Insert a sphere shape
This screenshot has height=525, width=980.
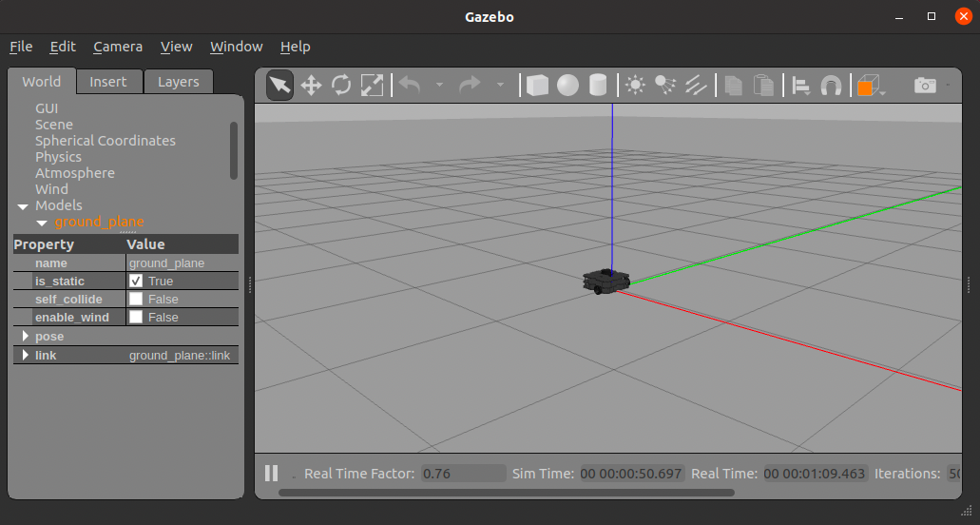(x=567, y=86)
